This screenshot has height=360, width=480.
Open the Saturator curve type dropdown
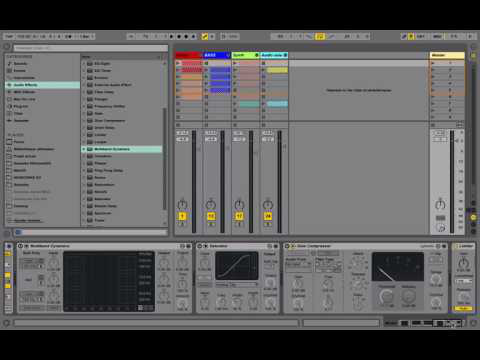[237, 284]
